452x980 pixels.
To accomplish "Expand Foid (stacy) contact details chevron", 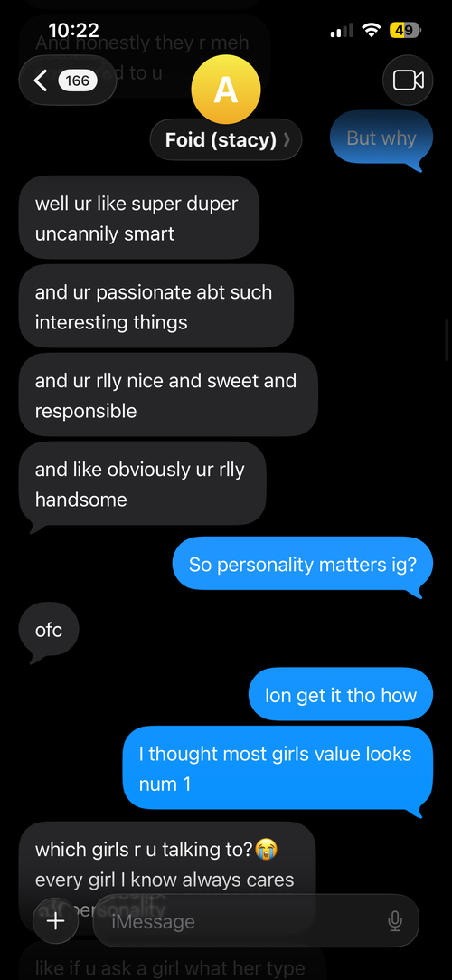I will 287,140.
